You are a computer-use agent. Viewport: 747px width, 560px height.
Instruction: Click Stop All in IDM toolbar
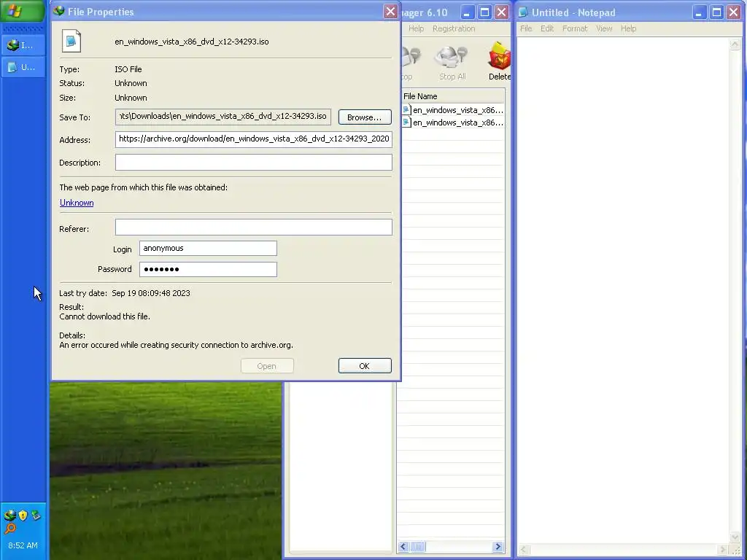pos(452,63)
